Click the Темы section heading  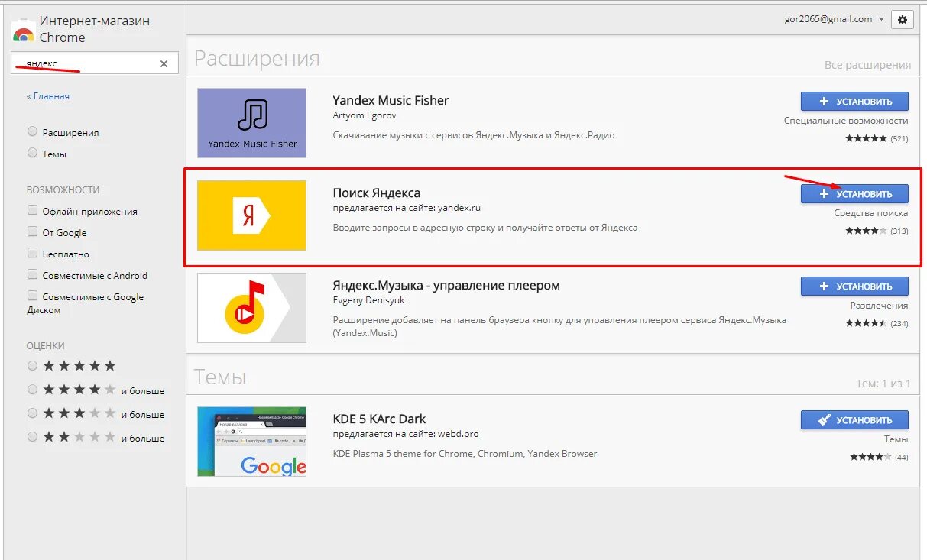pyautogui.click(x=220, y=377)
